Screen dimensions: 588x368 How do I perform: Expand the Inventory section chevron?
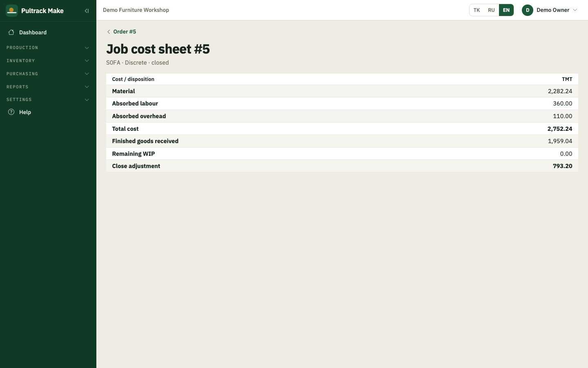pos(87,61)
